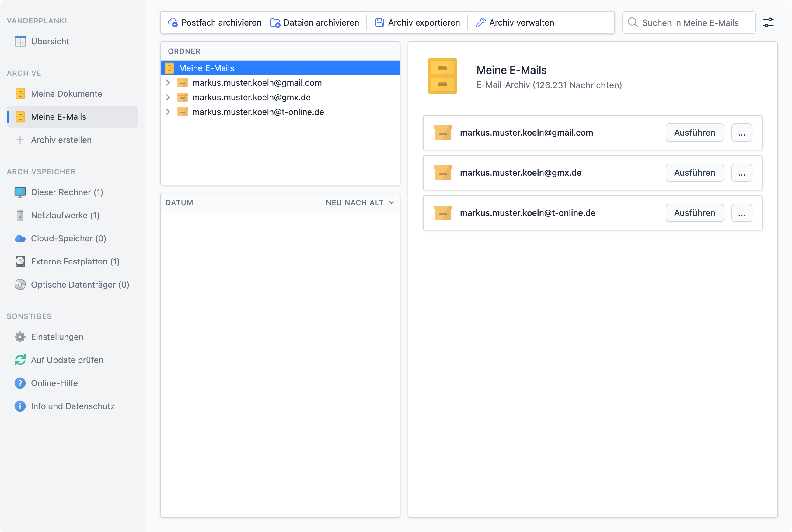Open Online-Hilfe help entry
The image size is (792, 532).
[54, 383]
